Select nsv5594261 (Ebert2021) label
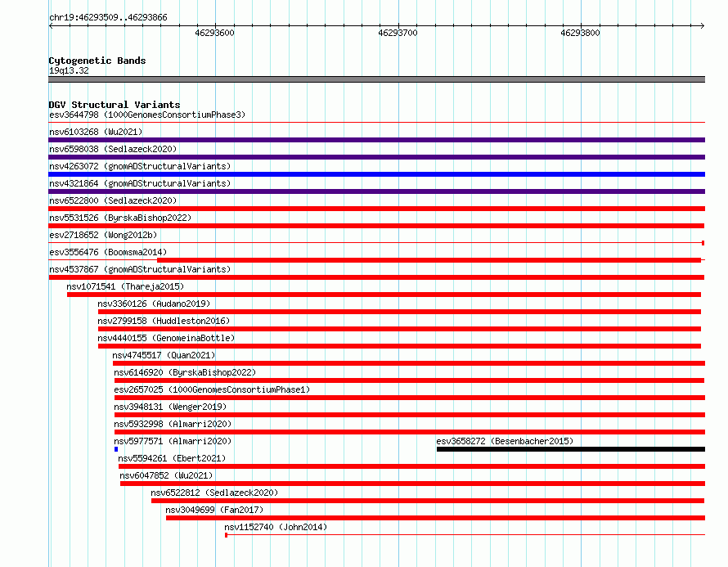Image resolution: width=728 pixels, height=567 pixels. click(x=172, y=458)
